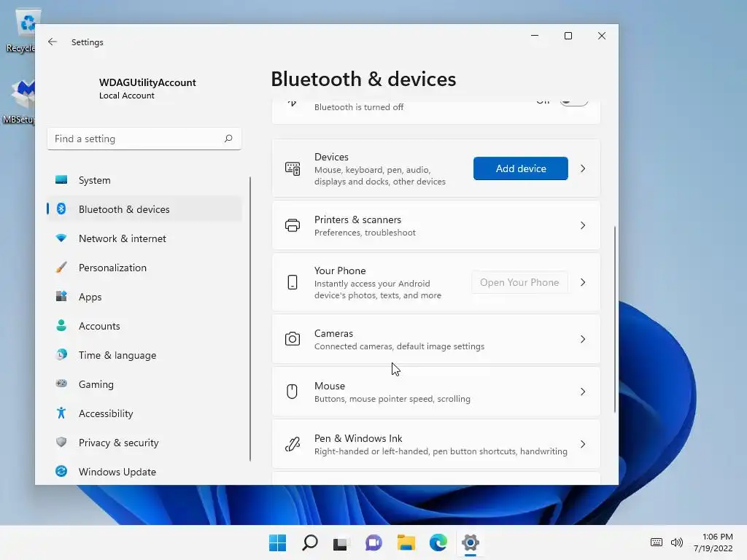747x560 pixels.
Task: Open File Explorer from the taskbar
Action: pyautogui.click(x=406, y=542)
